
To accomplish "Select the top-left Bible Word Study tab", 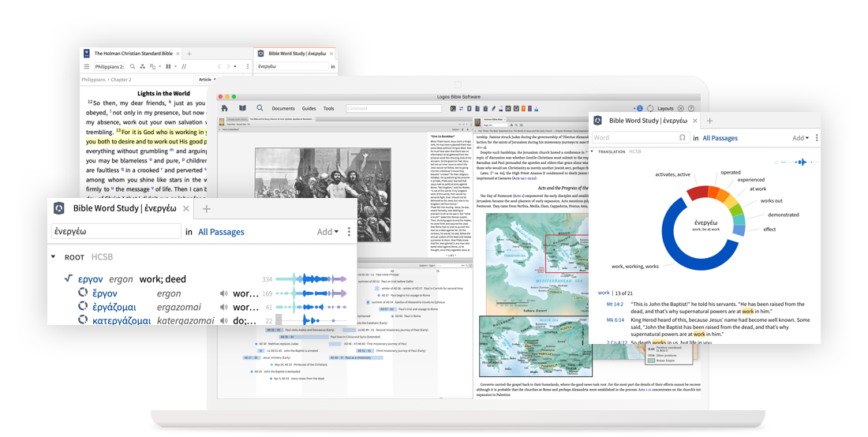I will point(297,54).
